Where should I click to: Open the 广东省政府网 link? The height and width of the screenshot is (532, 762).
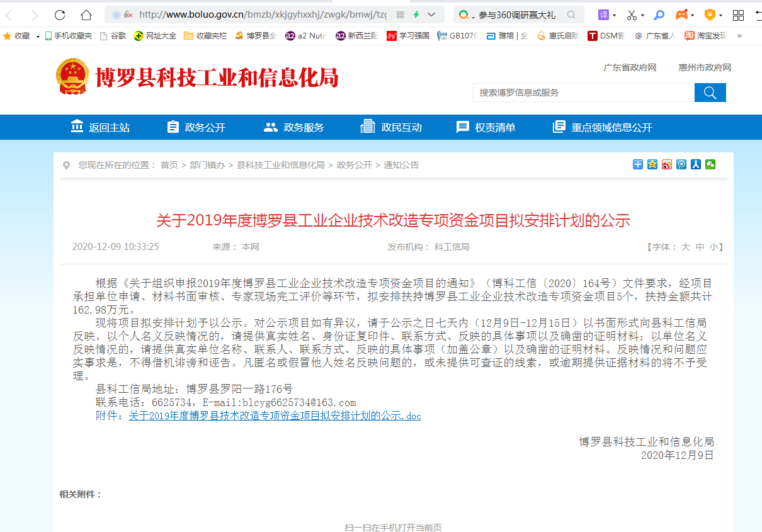(x=630, y=67)
